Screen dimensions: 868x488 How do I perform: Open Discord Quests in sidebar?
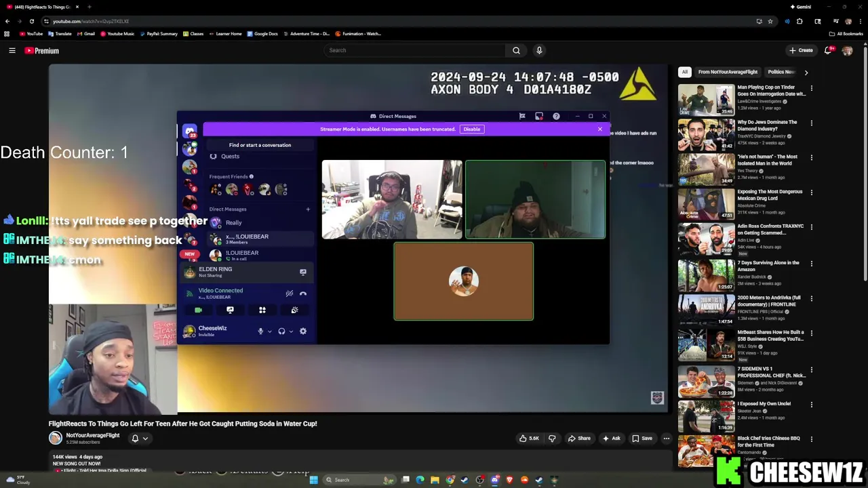tap(230, 157)
